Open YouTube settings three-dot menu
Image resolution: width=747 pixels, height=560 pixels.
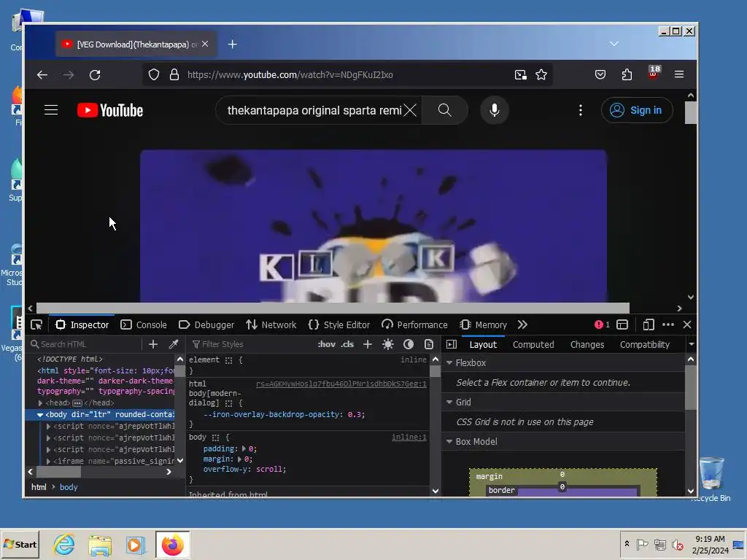(x=580, y=111)
